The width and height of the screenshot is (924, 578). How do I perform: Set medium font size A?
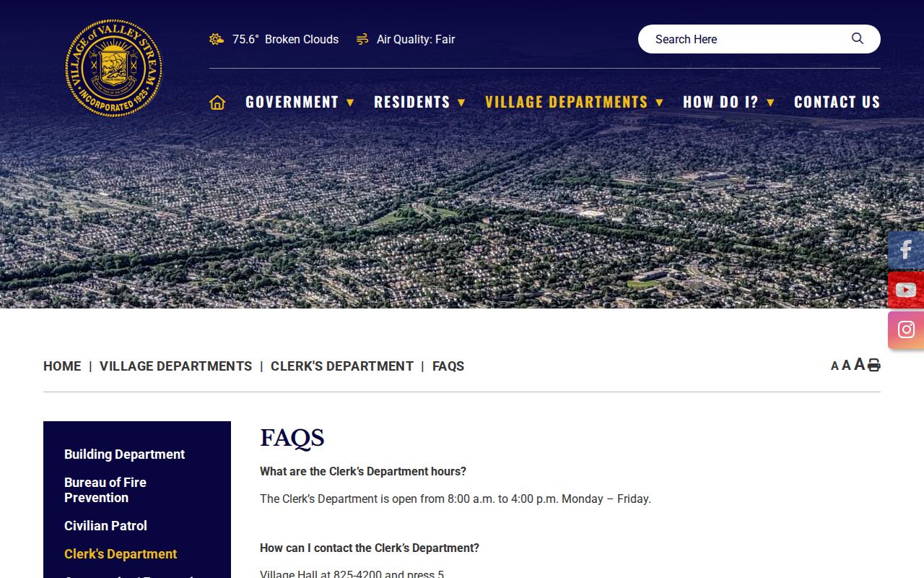pos(846,366)
